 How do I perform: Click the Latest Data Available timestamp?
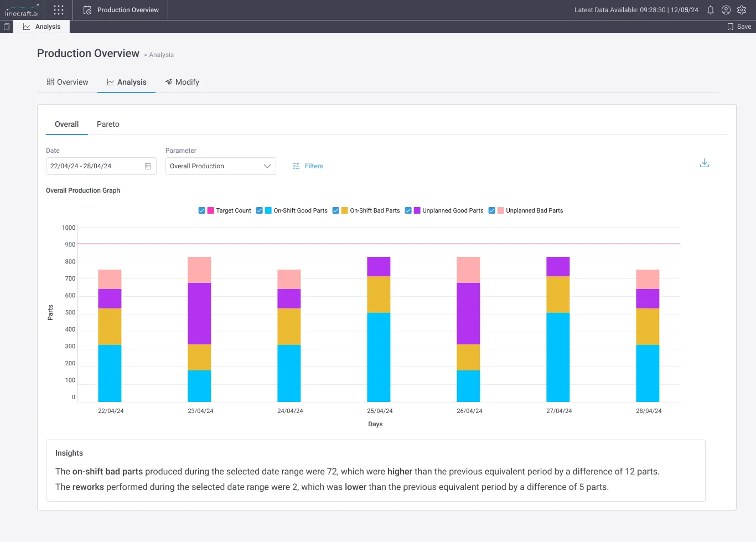pyautogui.click(x=636, y=10)
